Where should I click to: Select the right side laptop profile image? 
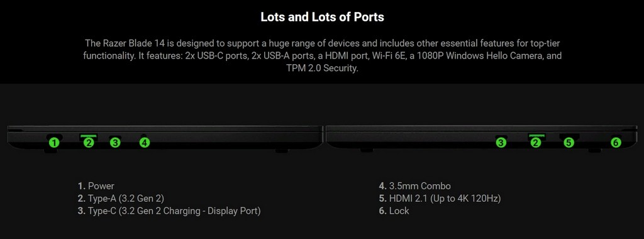click(481, 139)
